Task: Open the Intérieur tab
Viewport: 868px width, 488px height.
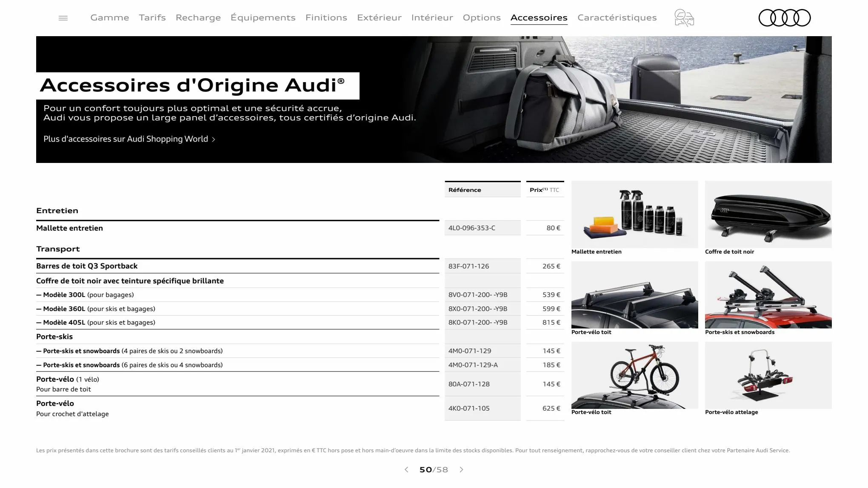Action: (432, 17)
